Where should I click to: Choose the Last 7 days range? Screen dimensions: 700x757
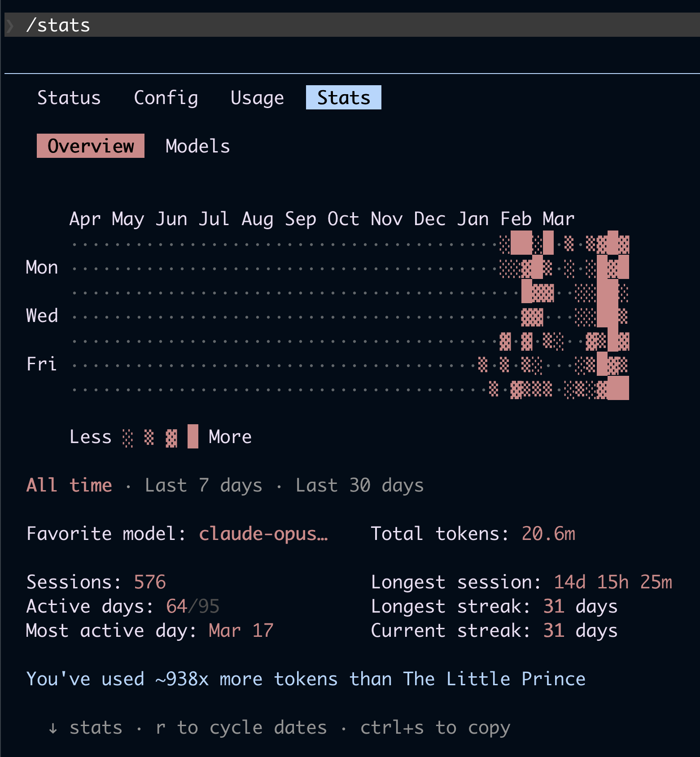203,485
